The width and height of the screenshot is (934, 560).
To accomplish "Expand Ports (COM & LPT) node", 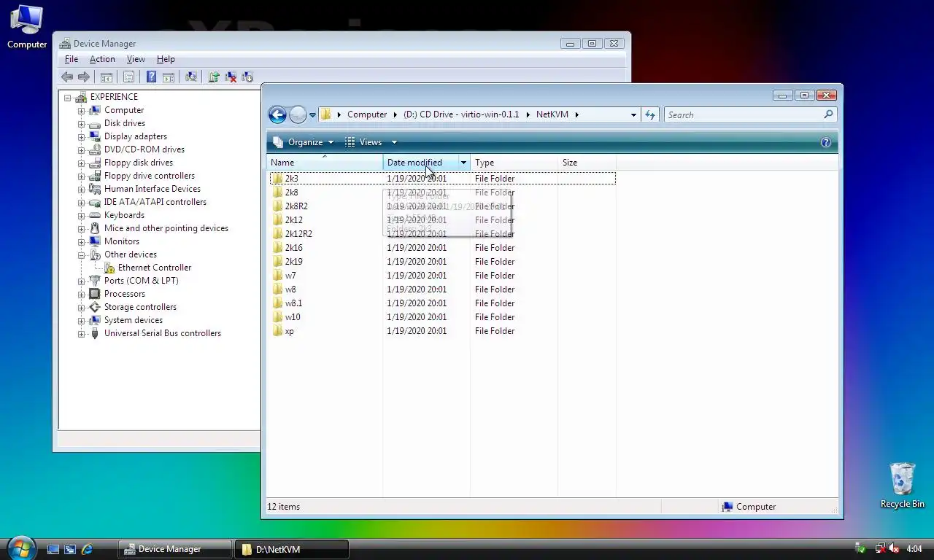I will 82,281.
